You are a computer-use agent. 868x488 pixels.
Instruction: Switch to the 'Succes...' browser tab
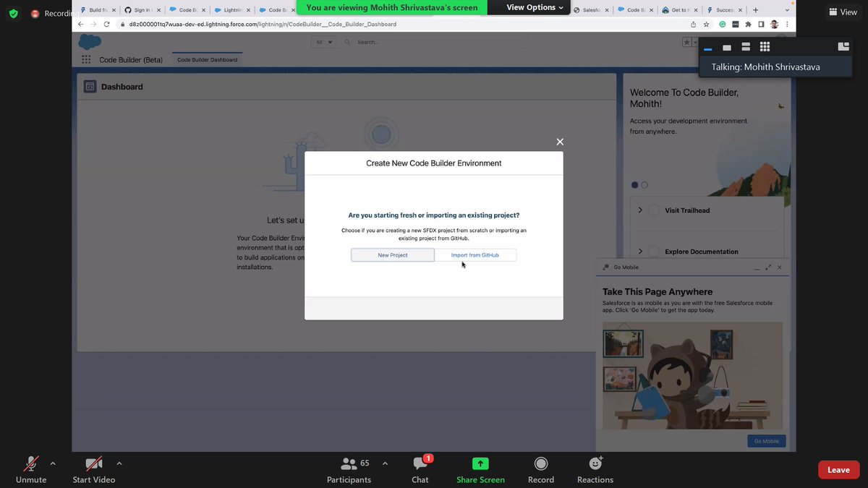coord(724,10)
